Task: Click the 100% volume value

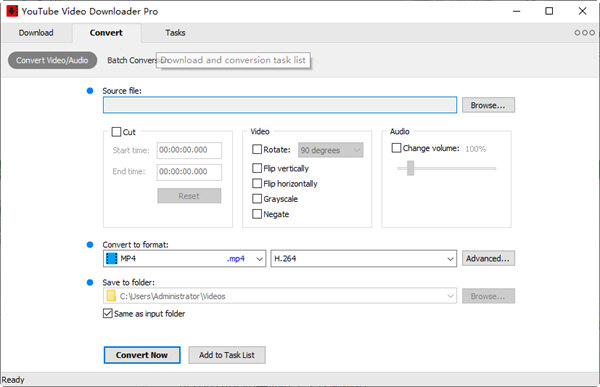Action: pos(476,149)
